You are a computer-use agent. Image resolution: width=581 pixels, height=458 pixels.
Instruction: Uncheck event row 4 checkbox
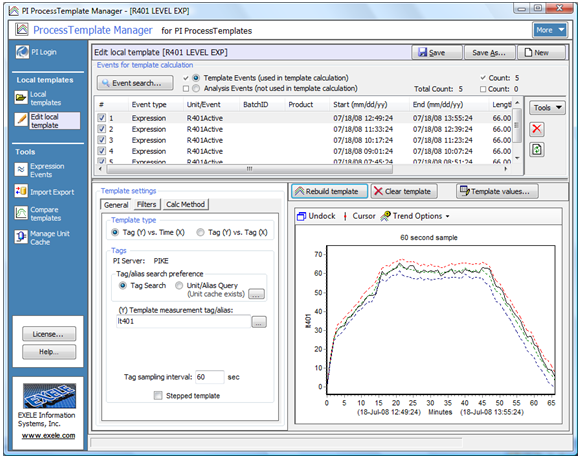point(102,151)
